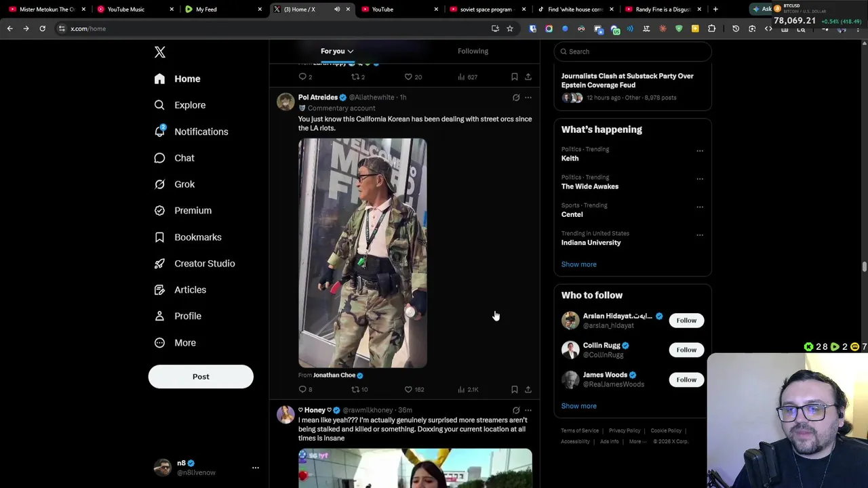Click the More circle icon in the sidebar
868x488 pixels.
coord(159,343)
